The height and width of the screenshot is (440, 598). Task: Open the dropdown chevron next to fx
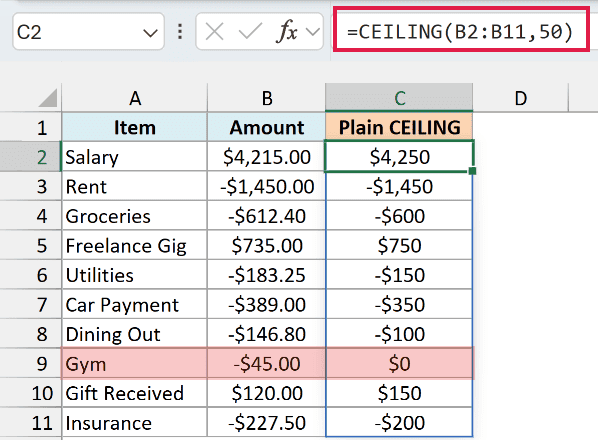313,32
